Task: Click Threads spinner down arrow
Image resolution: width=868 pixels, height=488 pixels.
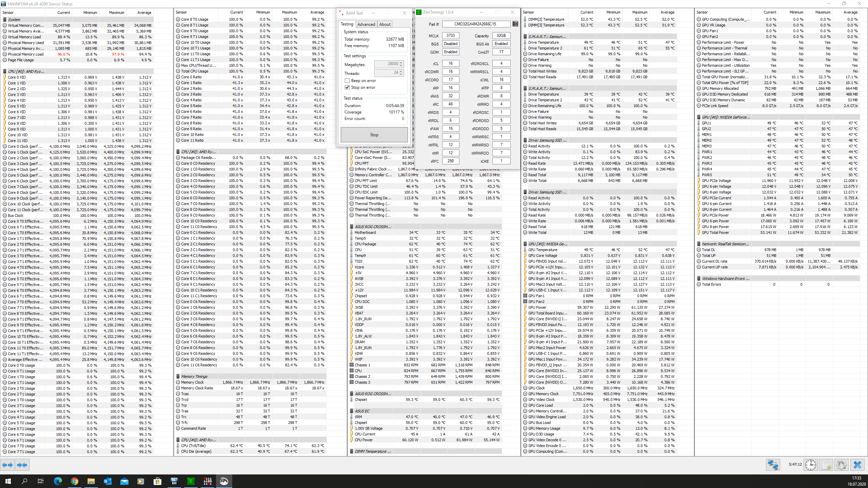Action: point(401,74)
